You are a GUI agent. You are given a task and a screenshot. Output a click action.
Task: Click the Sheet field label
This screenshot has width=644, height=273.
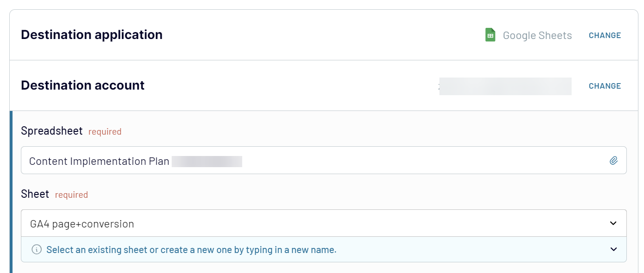tap(35, 194)
